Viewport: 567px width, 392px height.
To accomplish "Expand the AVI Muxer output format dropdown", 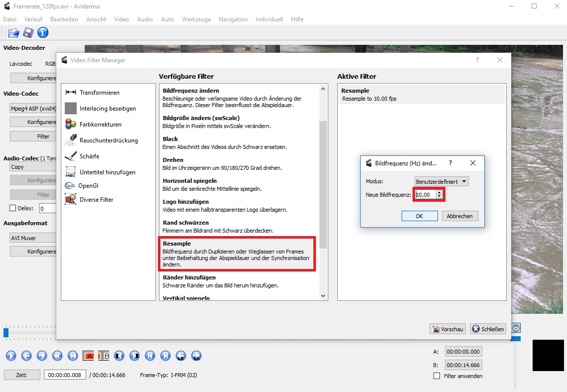I will coord(33,238).
